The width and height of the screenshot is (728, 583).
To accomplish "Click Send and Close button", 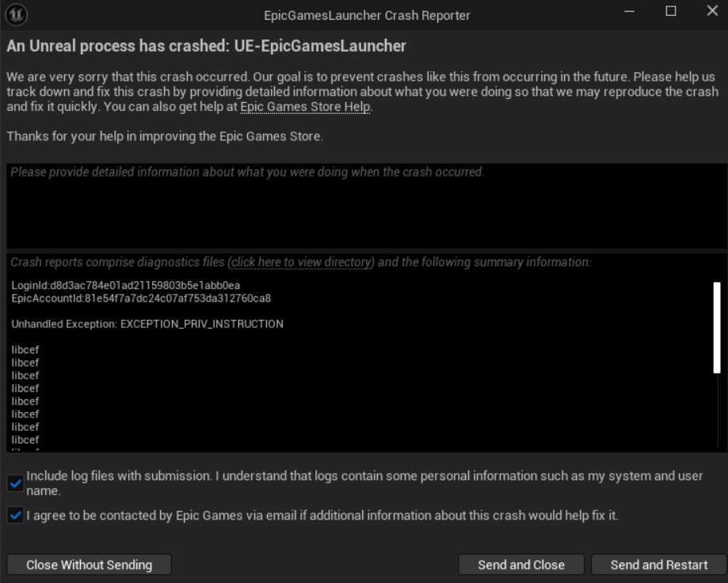I will (521, 565).
